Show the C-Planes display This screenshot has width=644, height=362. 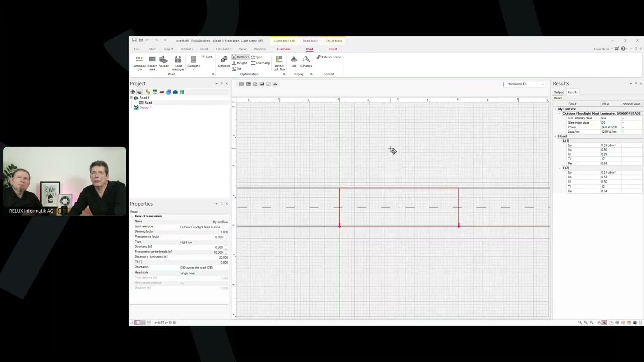coord(306,61)
